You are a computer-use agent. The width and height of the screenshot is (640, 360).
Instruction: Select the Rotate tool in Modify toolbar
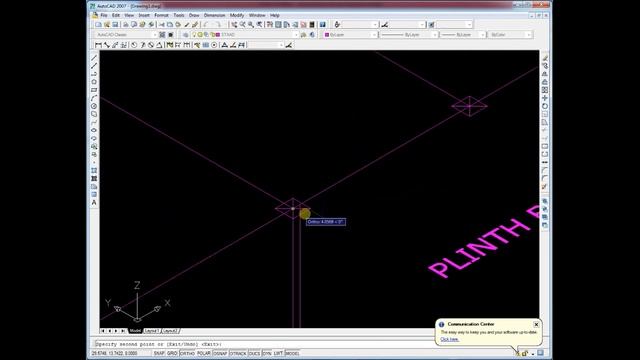545,106
